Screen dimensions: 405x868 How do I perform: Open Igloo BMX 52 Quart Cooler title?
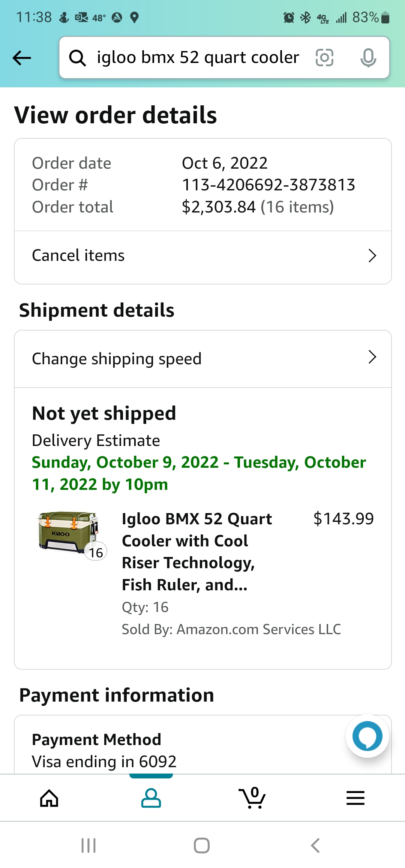pyautogui.click(x=197, y=551)
